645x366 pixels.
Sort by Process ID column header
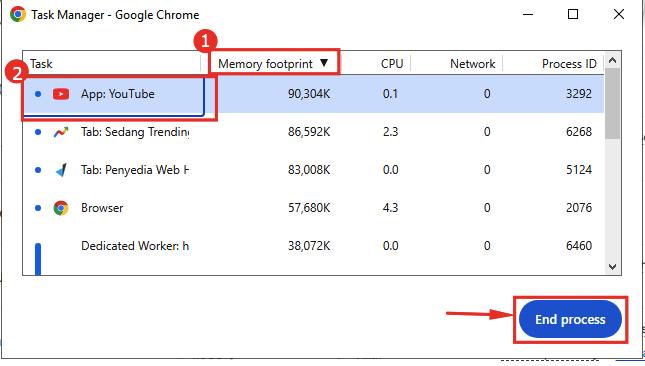point(569,64)
